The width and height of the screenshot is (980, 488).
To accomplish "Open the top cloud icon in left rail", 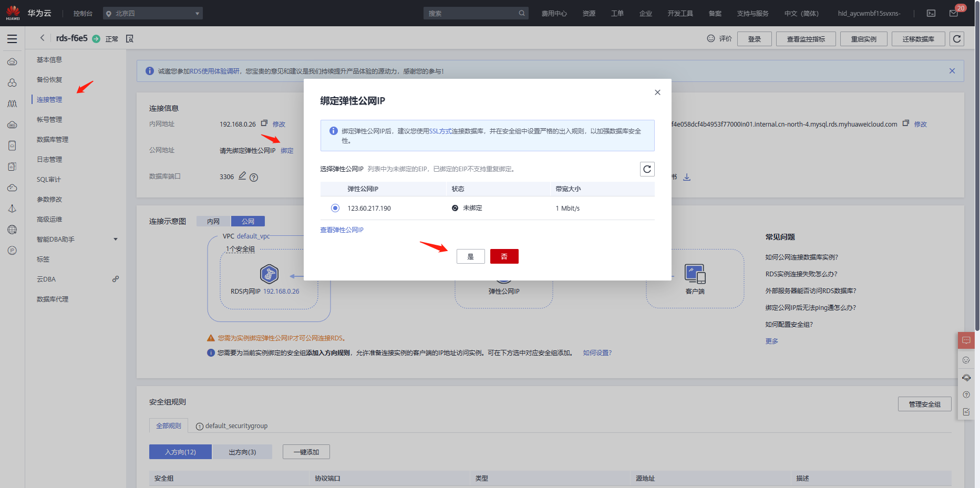I will tap(12, 62).
